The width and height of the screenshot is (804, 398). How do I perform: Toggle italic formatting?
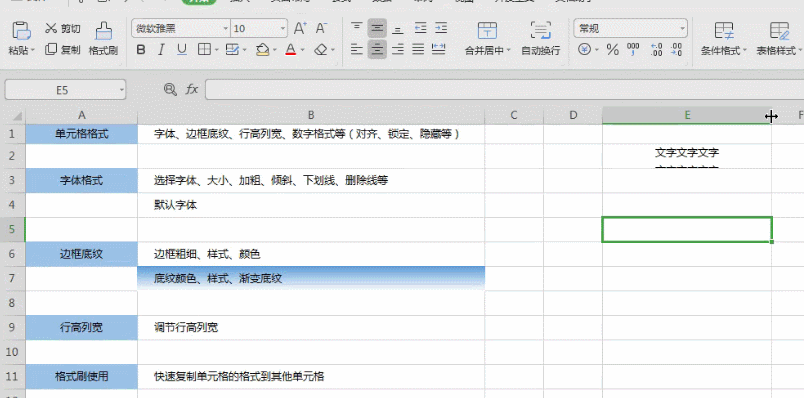tap(162, 50)
